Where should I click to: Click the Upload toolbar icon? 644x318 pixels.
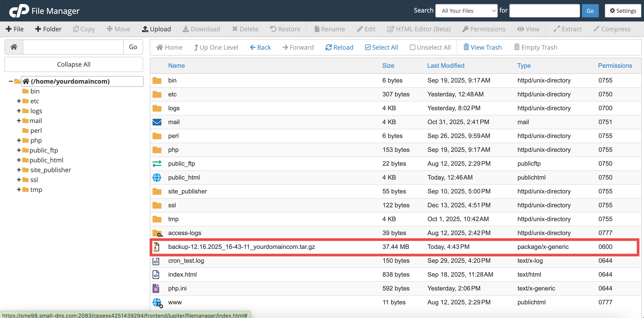click(x=145, y=29)
